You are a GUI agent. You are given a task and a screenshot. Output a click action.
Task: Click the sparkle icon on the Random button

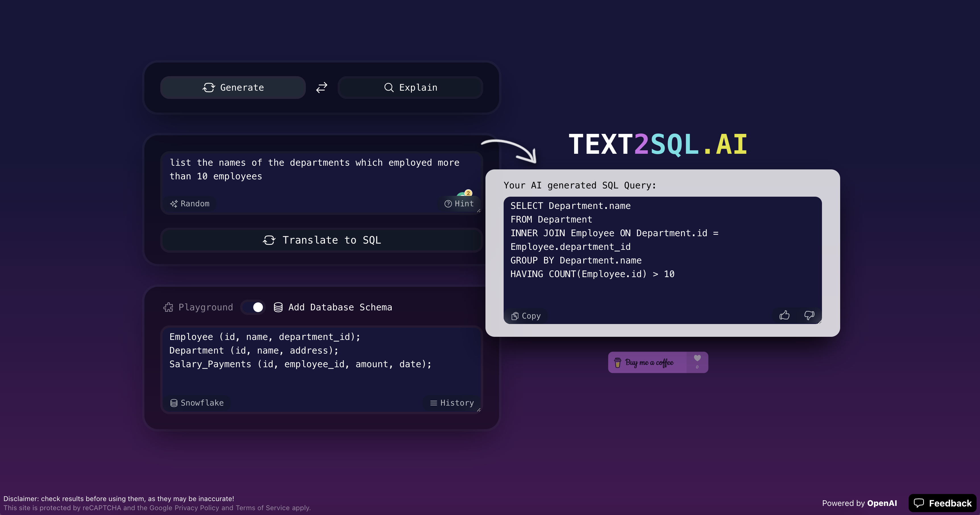coord(174,203)
